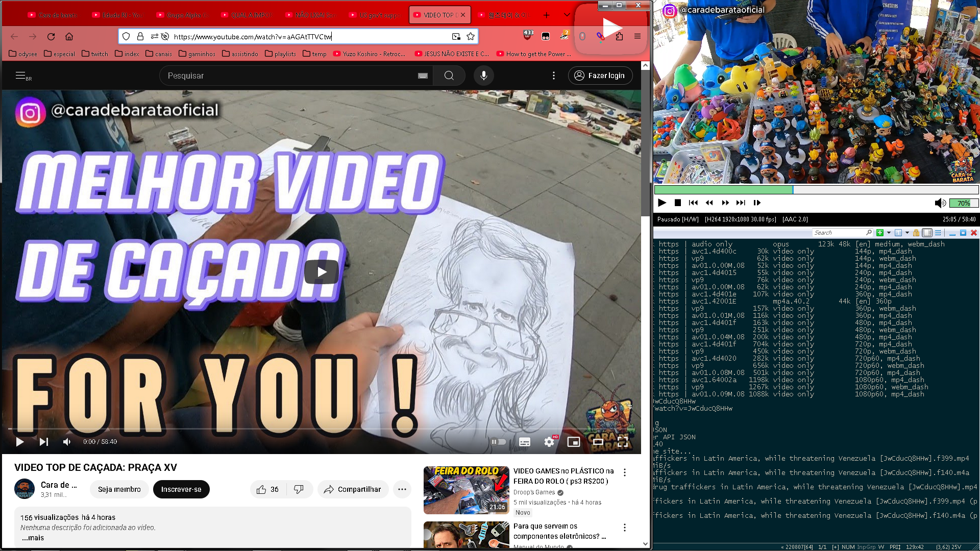Viewport: 980px width, 551px height.
Task: Open the Yuzo Koshiro bookmark
Action: click(x=369, y=54)
